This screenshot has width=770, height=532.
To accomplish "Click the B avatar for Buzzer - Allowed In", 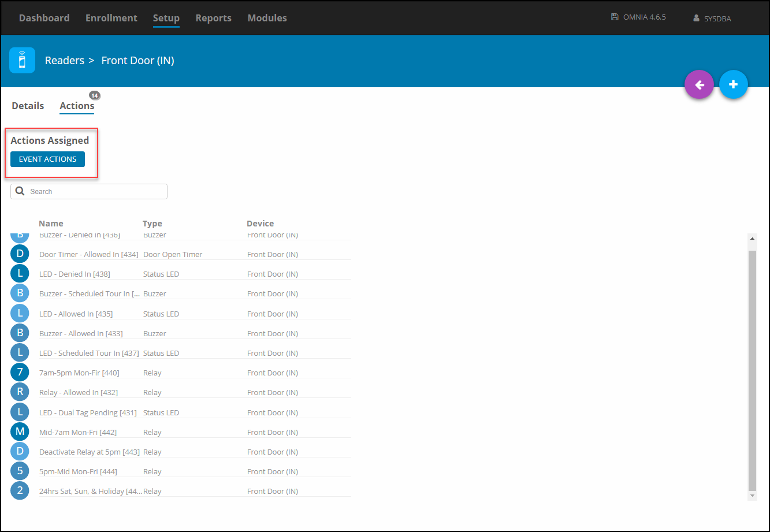I will pos(20,333).
